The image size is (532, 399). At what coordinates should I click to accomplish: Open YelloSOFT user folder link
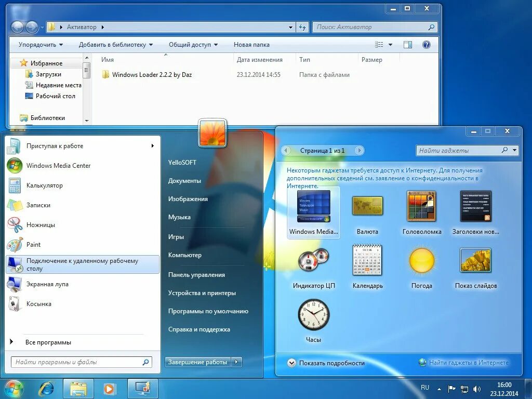tap(182, 163)
